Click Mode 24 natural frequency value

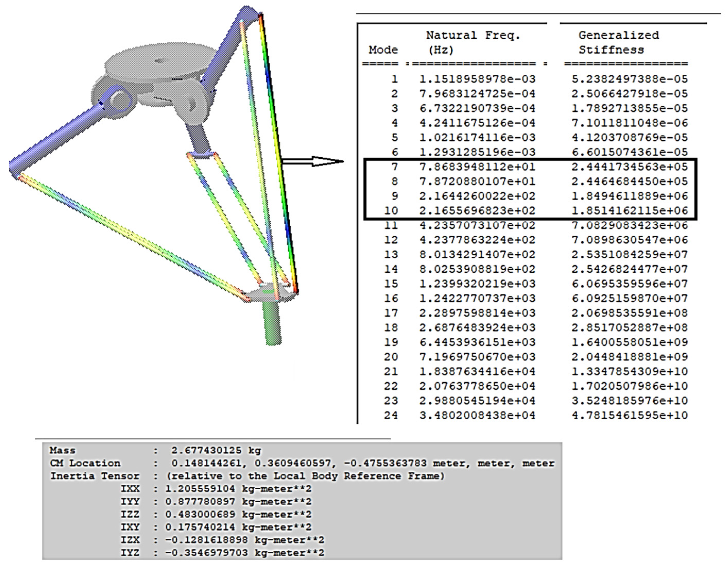[x=478, y=415]
